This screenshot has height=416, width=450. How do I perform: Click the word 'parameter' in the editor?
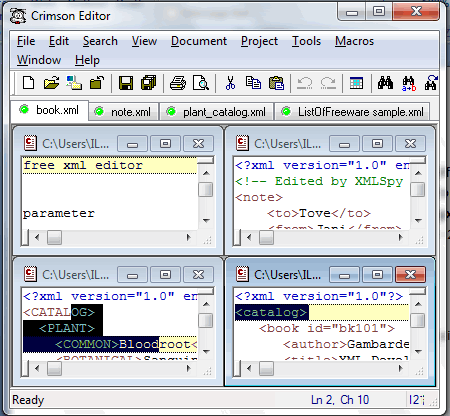[59, 213]
